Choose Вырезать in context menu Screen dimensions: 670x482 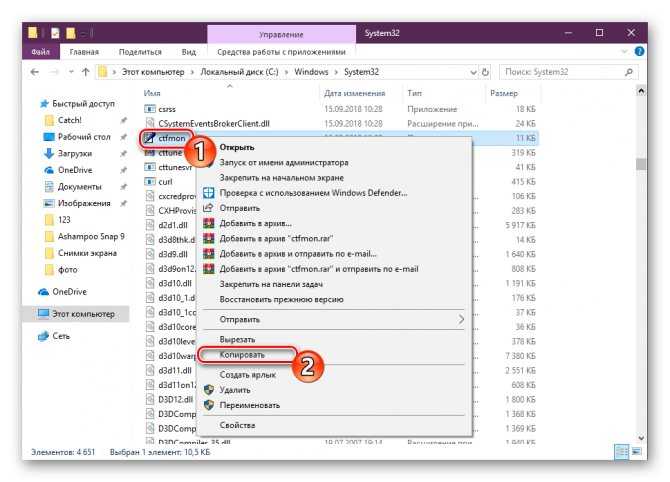[237, 340]
